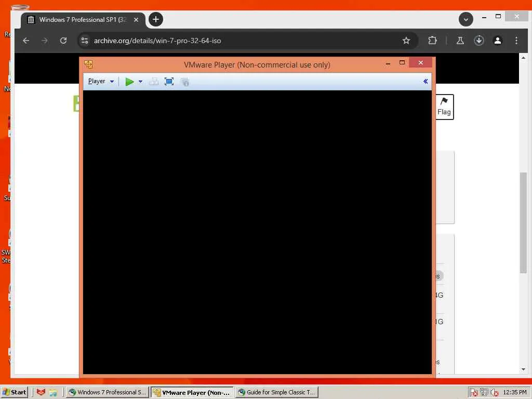Bookmark this page with the star

(x=406, y=41)
